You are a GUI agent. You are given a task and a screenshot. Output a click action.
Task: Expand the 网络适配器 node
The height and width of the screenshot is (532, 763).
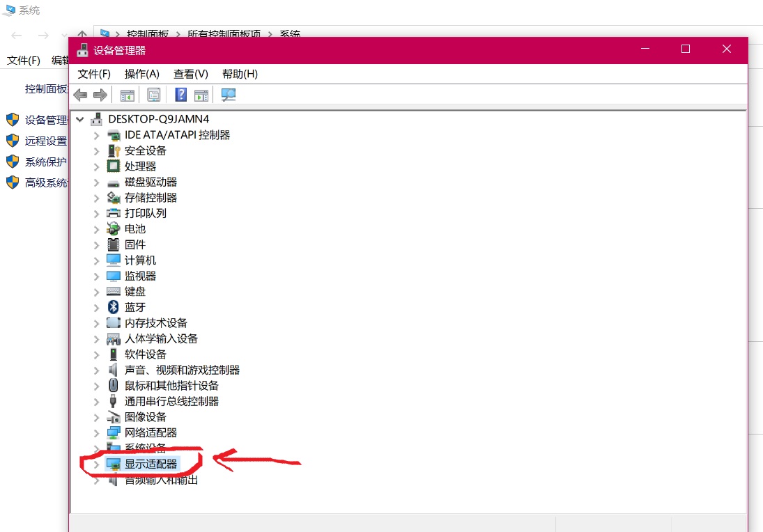click(96, 433)
